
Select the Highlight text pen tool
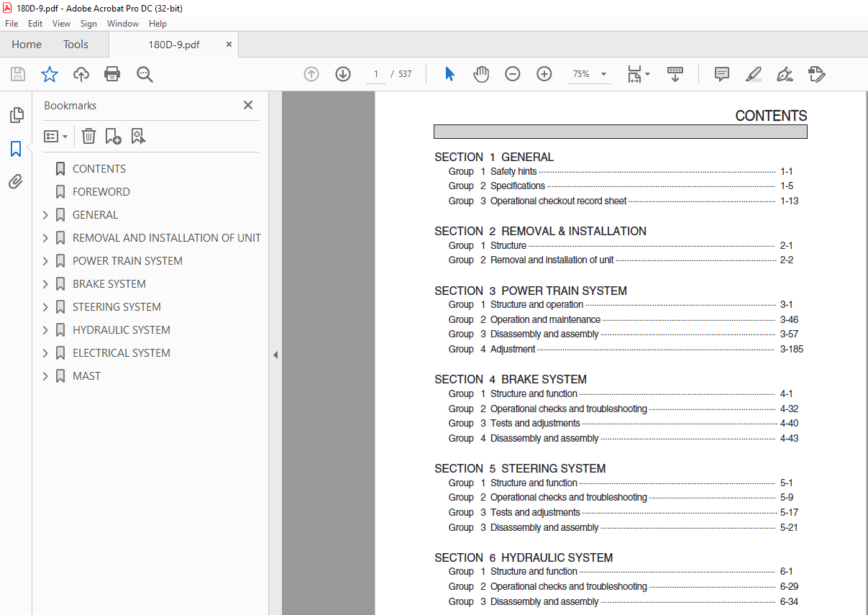tap(753, 74)
